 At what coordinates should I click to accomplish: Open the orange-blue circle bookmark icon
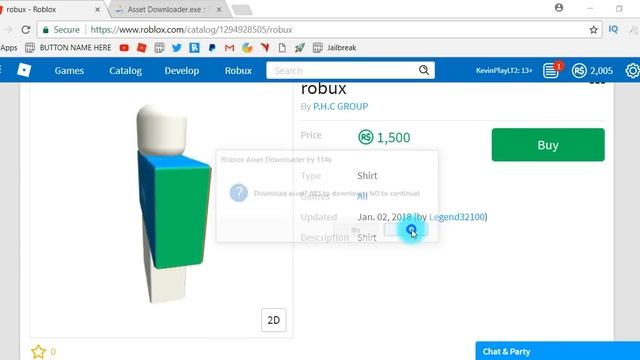click(x=247, y=48)
